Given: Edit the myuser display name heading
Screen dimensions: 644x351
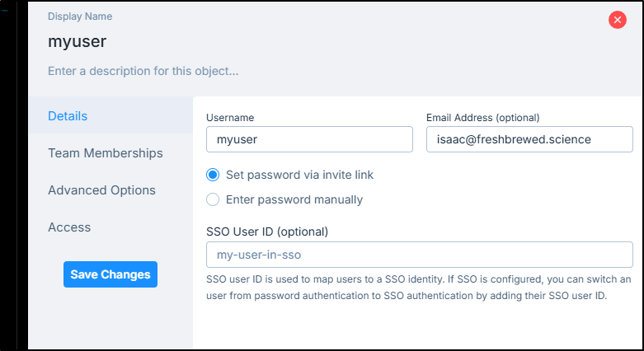Looking at the screenshot, I should tap(78, 41).
